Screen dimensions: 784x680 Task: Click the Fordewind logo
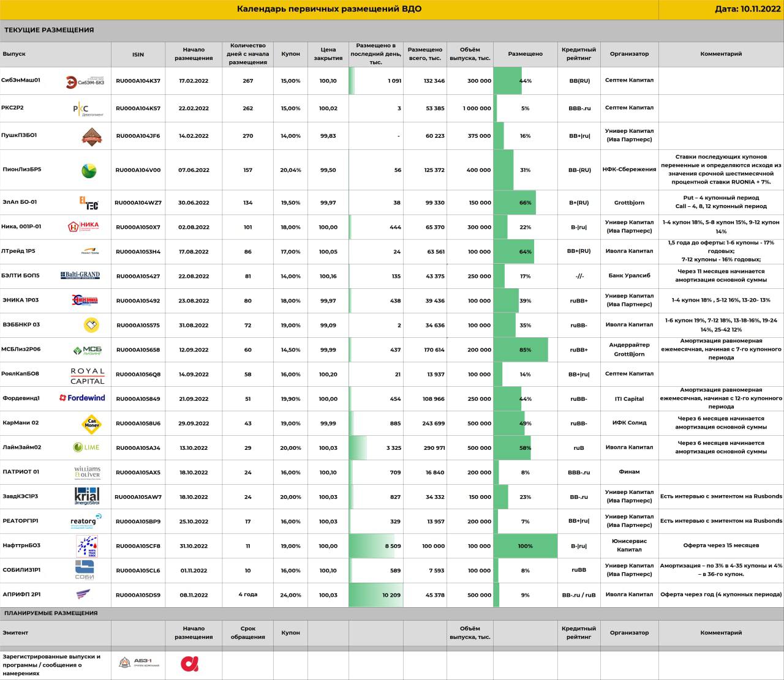[82, 398]
